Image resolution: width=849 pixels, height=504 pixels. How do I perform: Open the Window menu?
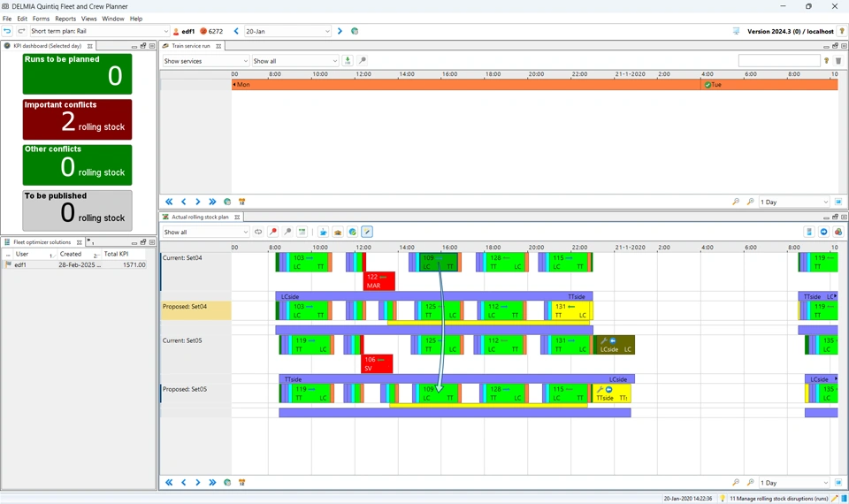[113, 19]
